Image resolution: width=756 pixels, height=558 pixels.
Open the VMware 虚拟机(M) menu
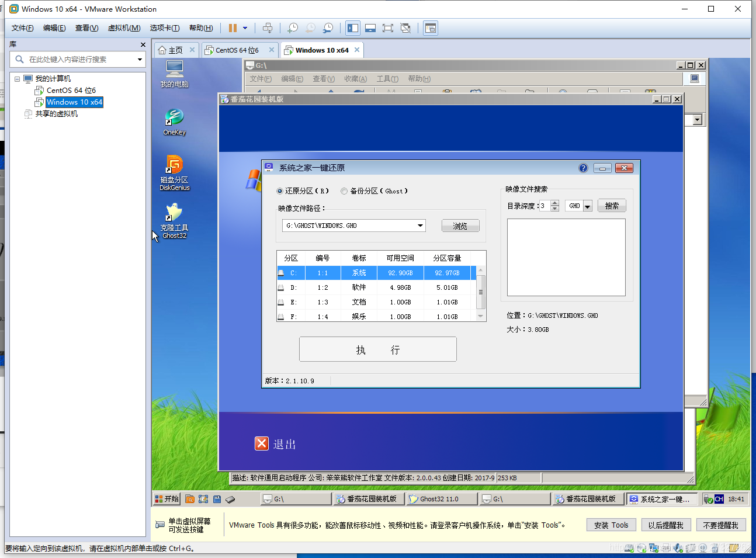[124, 28]
